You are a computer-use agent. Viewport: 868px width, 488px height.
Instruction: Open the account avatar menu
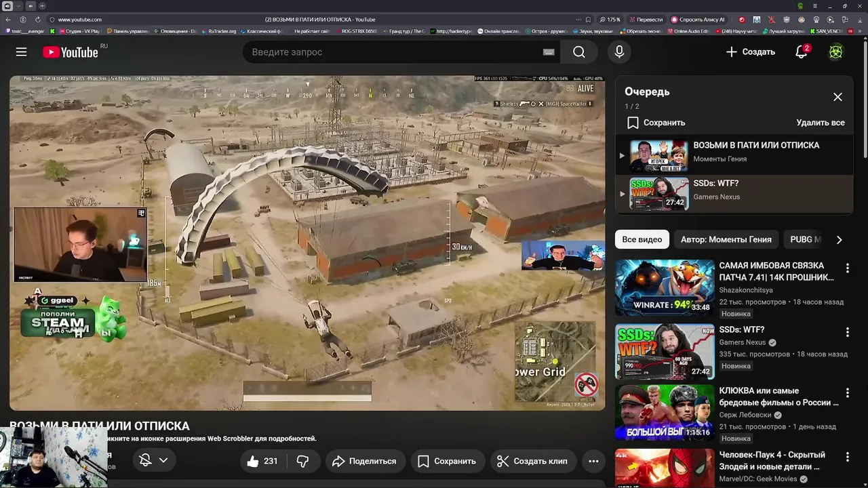click(835, 52)
